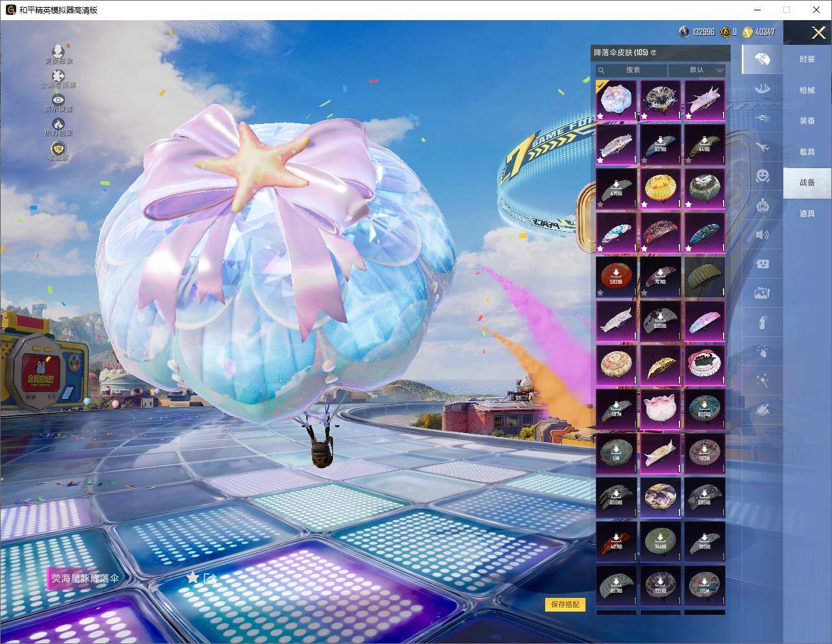This screenshot has height=644, width=832.
Task: Select the spray can category icon
Action: click(762, 322)
